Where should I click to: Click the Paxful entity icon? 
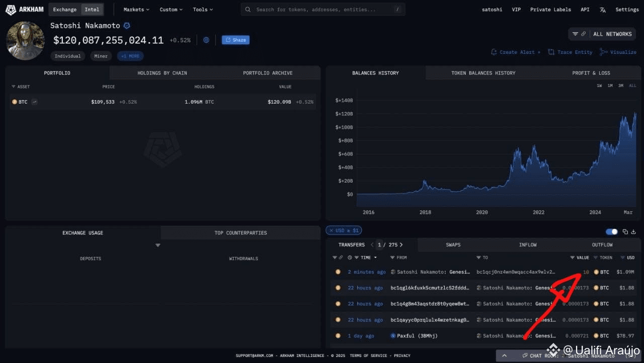(393, 336)
